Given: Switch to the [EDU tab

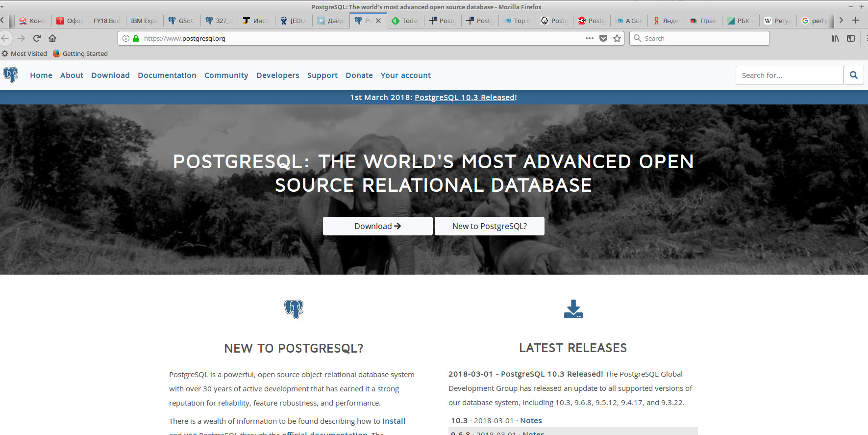Looking at the screenshot, I should pyautogui.click(x=294, y=21).
